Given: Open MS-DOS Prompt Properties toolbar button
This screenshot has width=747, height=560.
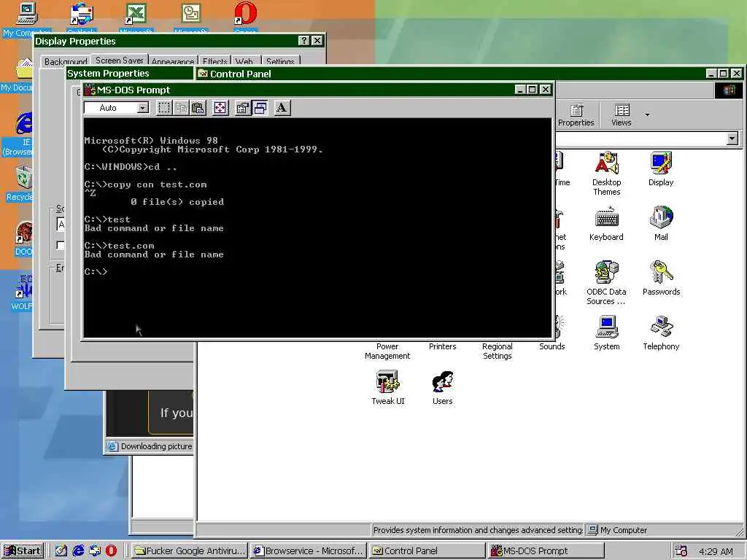Looking at the screenshot, I should pyautogui.click(x=242, y=108).
